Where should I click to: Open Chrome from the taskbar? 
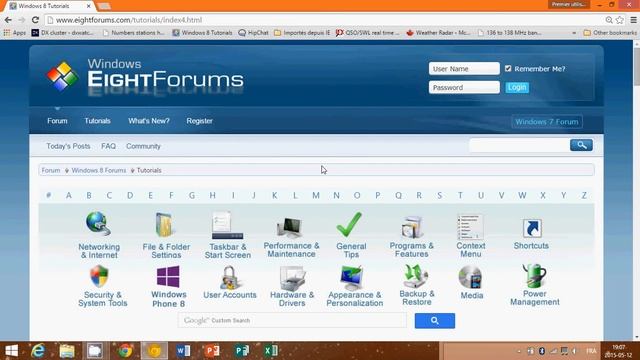click(125, 351)
